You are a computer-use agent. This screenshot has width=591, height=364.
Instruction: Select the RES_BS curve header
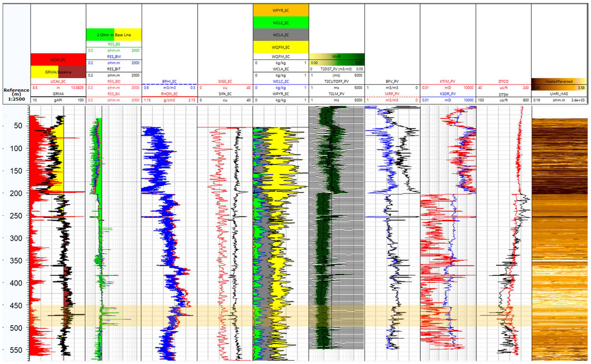pyautogui.click(x=114, y=44)
